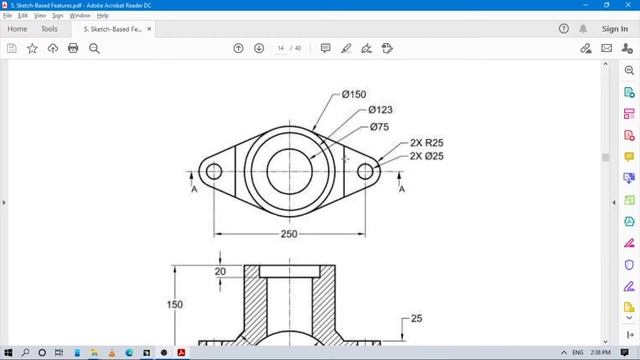Screen dimensions: 640x360
Task: Select the highlighter pen tool
Action: pos(346,48)
